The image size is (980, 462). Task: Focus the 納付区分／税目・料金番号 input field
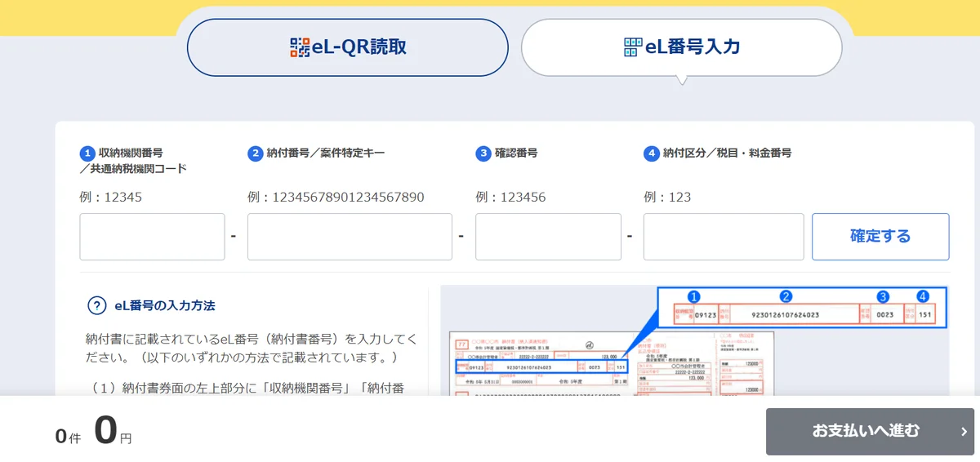coord(724,237)
